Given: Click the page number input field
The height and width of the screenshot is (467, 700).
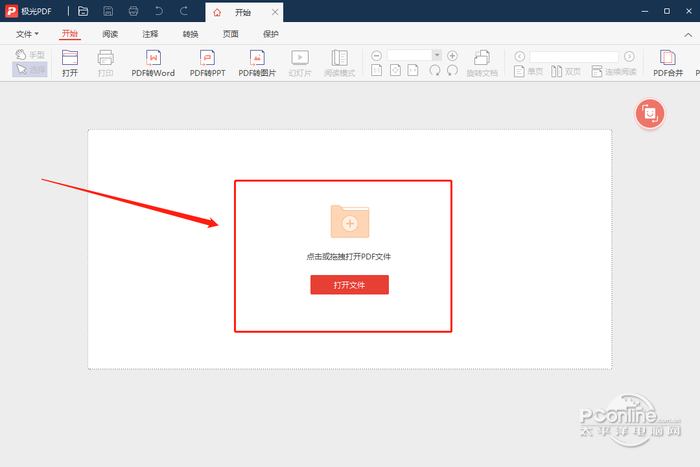Looking at the screenshot, I should [574, 56].
